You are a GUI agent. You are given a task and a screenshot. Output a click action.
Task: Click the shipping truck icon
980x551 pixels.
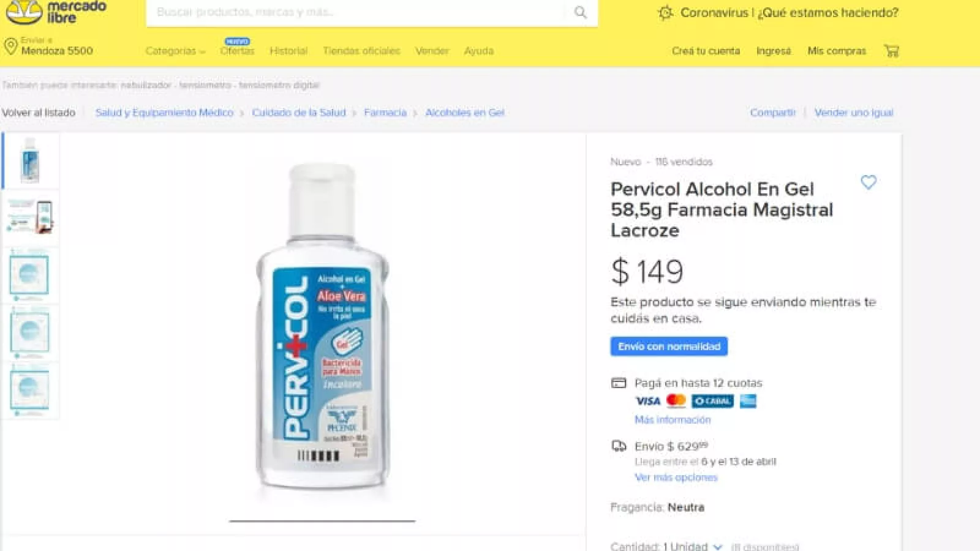click(x=619, y=446)
